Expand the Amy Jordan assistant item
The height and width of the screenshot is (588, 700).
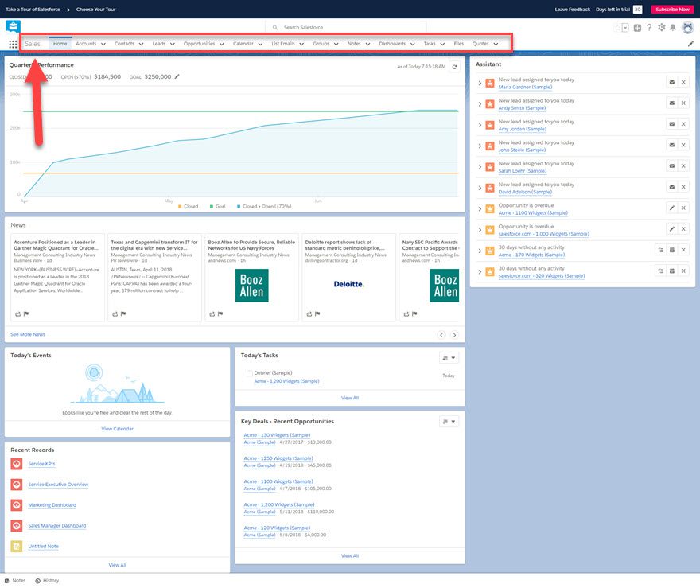(480, 124)
